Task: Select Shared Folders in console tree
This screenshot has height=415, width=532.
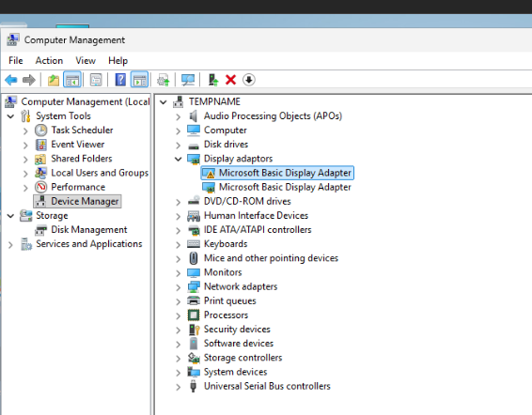Action: pyautogui.click(x=82, y=159)
